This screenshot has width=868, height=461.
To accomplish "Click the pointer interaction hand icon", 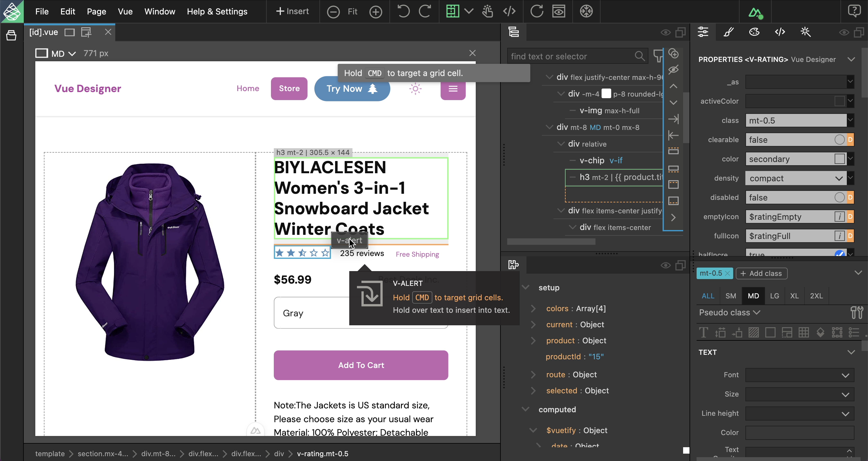I will tap(487, 11).
